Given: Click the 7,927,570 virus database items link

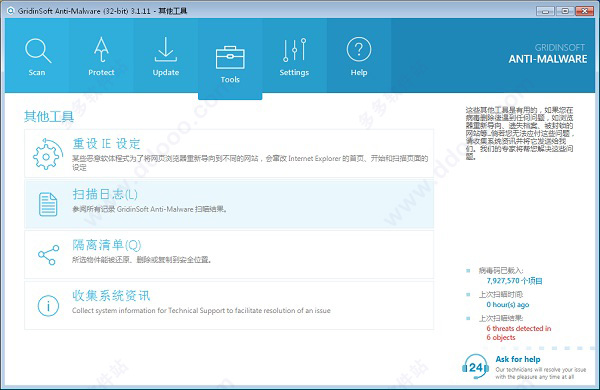Looking at the screenshot, I should pyautogui.click(x=514, y=281).
